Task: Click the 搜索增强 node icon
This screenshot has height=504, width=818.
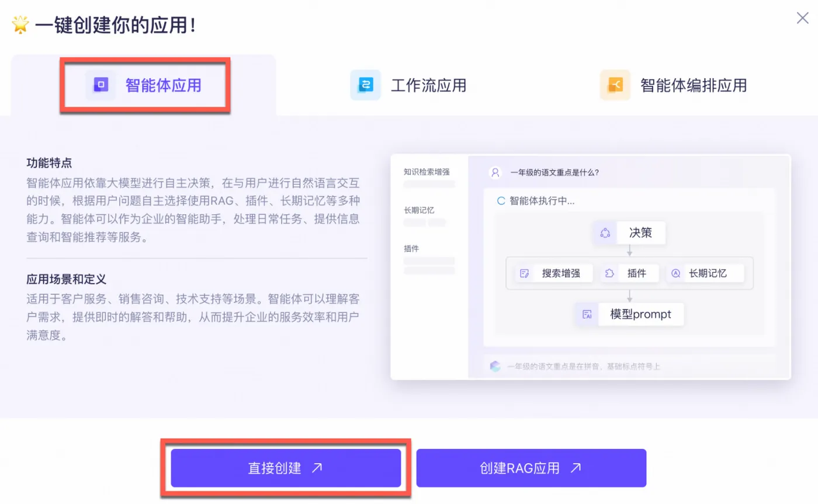Action: [524, 273]
